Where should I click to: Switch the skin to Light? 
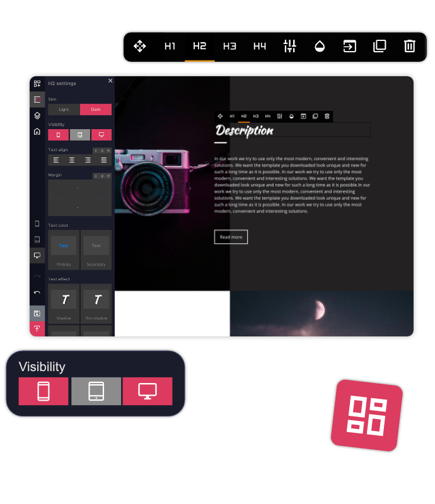(64, 110)
